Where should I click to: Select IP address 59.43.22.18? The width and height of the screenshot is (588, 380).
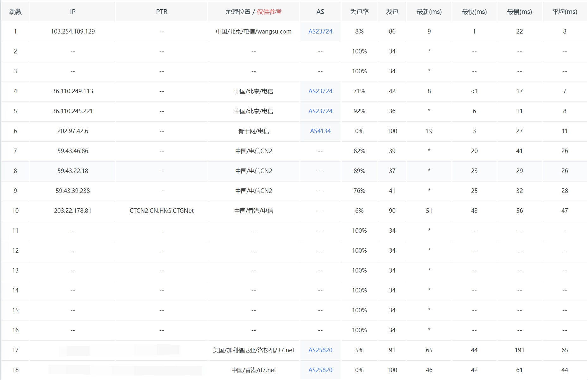pyautogui.click(x=73, y=171)
